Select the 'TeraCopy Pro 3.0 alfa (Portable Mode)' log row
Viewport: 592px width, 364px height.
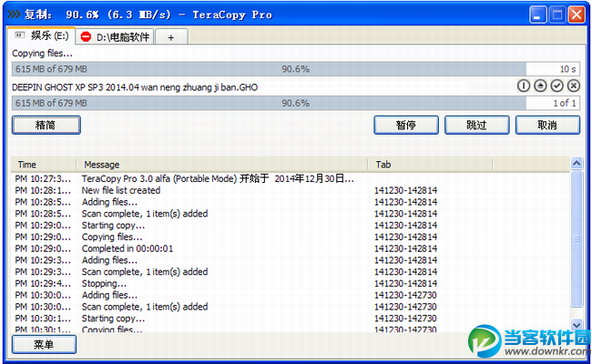point(291,178)
